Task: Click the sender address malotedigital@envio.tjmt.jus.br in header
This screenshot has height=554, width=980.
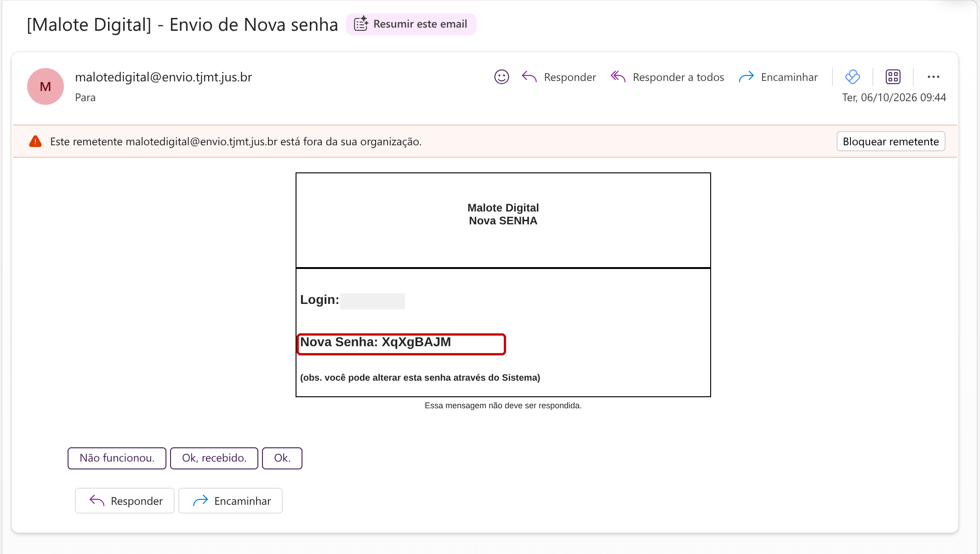Action: tap(164, 77)
